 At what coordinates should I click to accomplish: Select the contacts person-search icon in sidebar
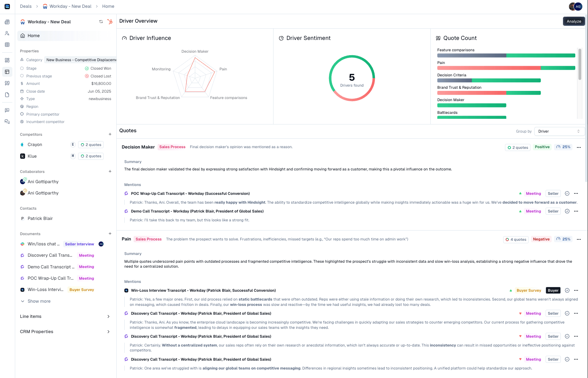[x=7, y=33]
